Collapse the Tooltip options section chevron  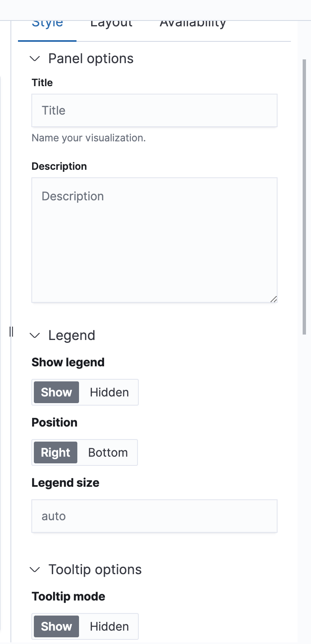35,570
